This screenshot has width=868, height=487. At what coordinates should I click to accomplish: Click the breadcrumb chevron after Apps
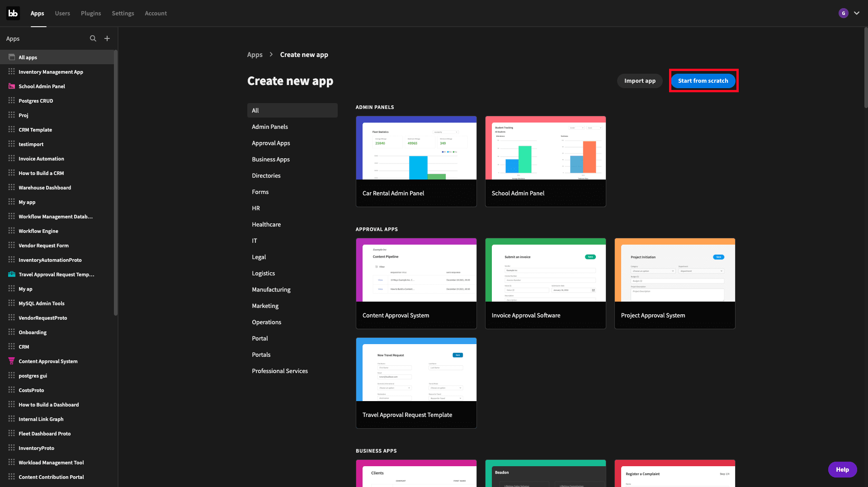point(271,54)
